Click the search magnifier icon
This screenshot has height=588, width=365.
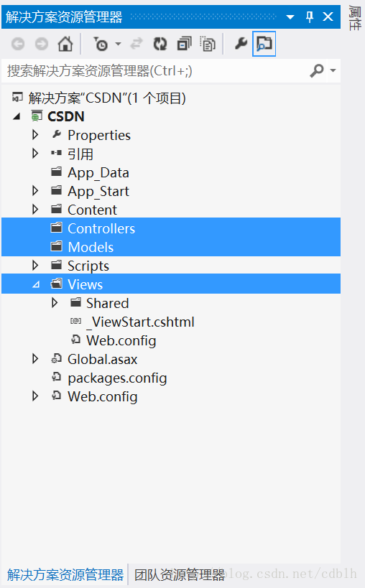[317, 70]
